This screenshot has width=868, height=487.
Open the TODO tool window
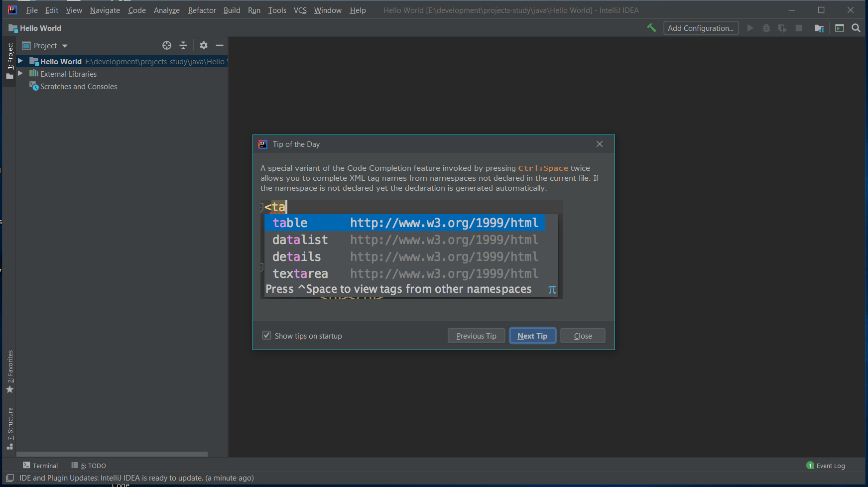89,466
